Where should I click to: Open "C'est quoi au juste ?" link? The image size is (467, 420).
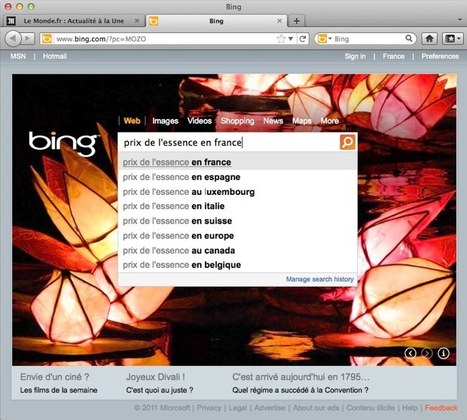point(160,390)
